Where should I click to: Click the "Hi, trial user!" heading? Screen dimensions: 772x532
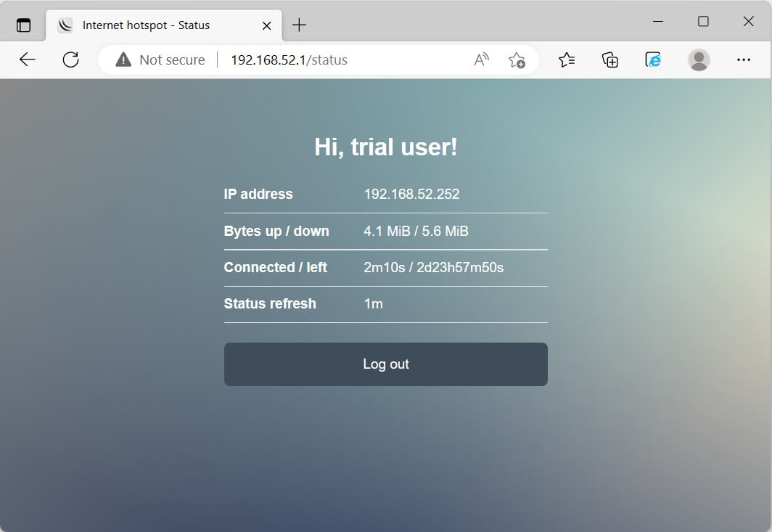pyautogui.click(x=386, y=147)
